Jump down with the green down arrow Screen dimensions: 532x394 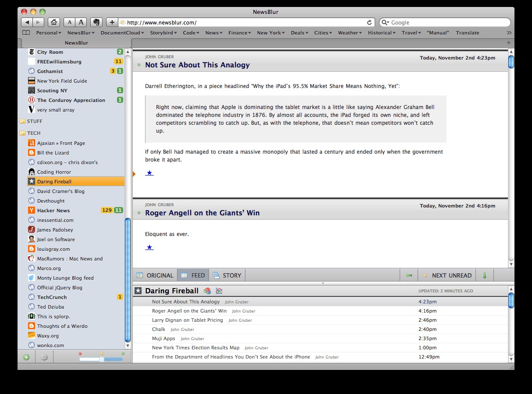coord(485,275)
